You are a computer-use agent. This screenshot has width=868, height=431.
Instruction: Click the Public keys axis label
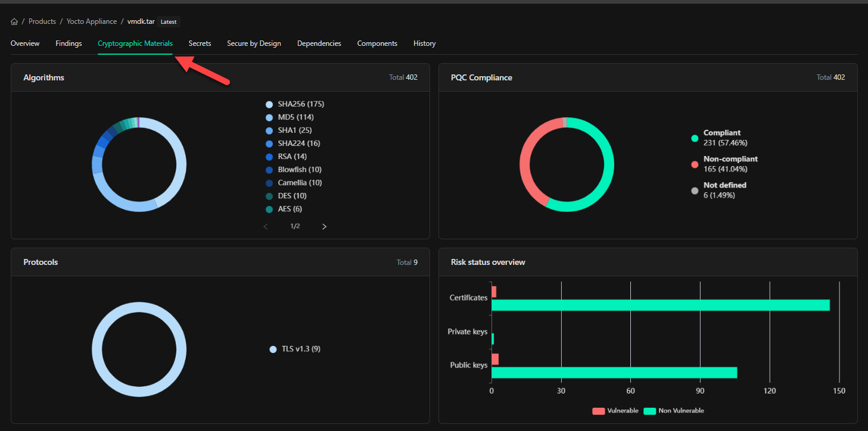point(469,365)
